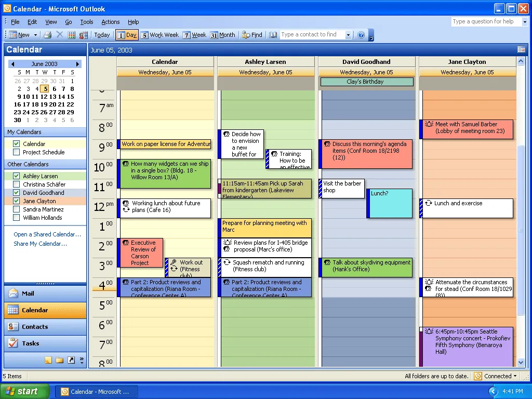Expand the contact search dropdown arrow
Viewport: 532px width, 399px height.
[348, 35]
